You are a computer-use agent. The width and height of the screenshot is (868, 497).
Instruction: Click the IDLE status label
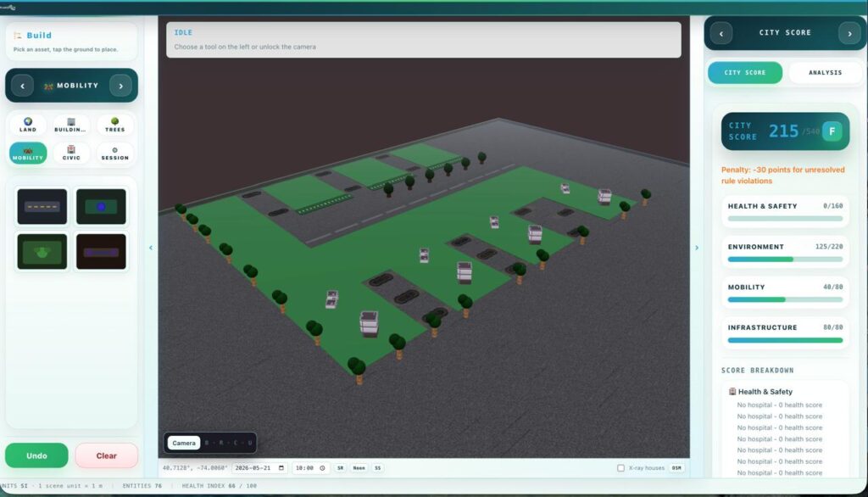coord(183,33)
